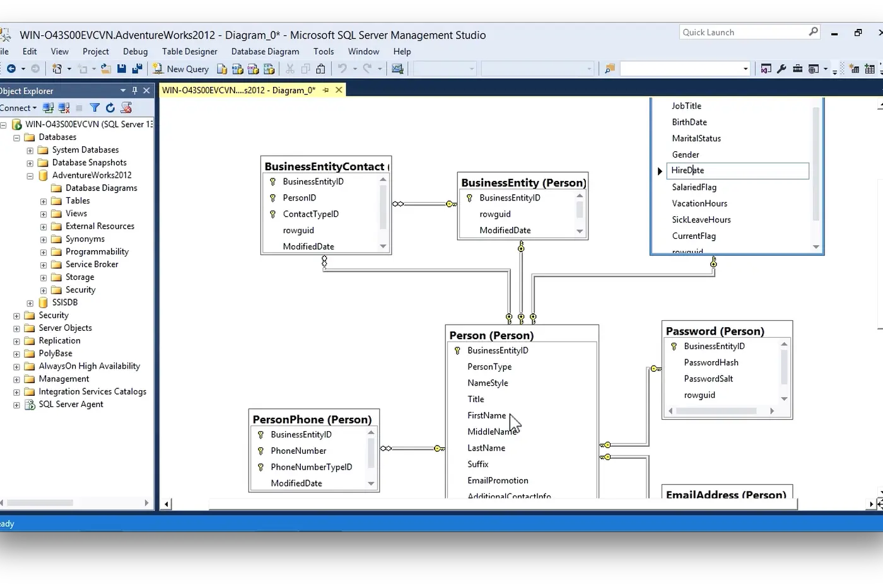Open the Table Designer menu
The image size is (883, 588).
coord(189,52)
